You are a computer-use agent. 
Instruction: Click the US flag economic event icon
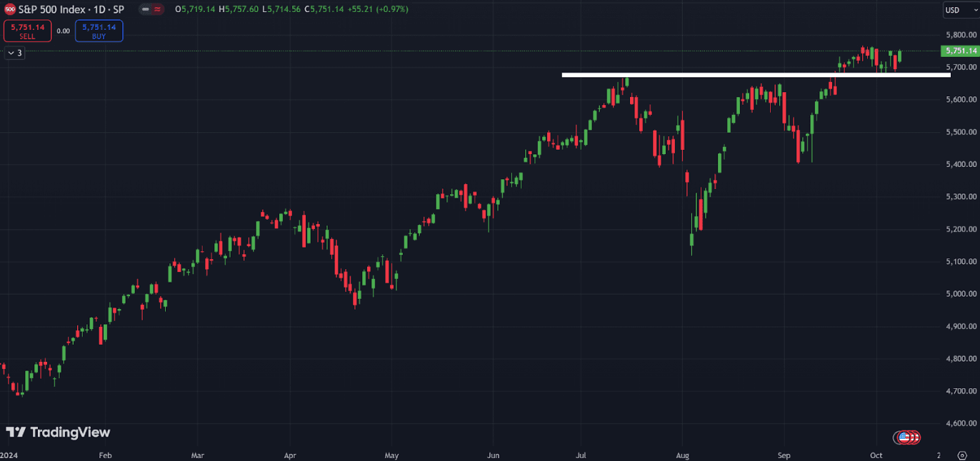coord(904,437)
